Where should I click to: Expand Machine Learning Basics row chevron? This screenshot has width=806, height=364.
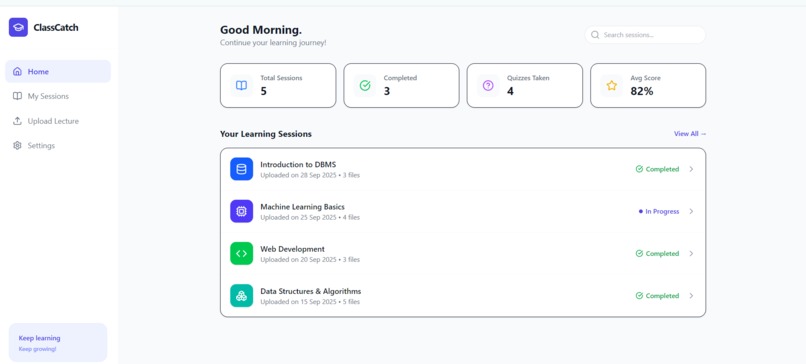(x=691, y=211)
